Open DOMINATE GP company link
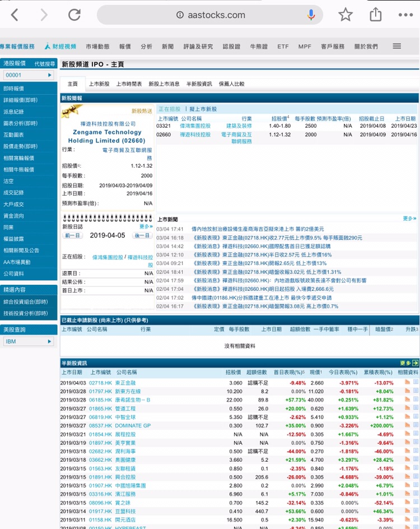Image resolution: width=420 pixels, height=529 pixels. [x=133, y=425]
